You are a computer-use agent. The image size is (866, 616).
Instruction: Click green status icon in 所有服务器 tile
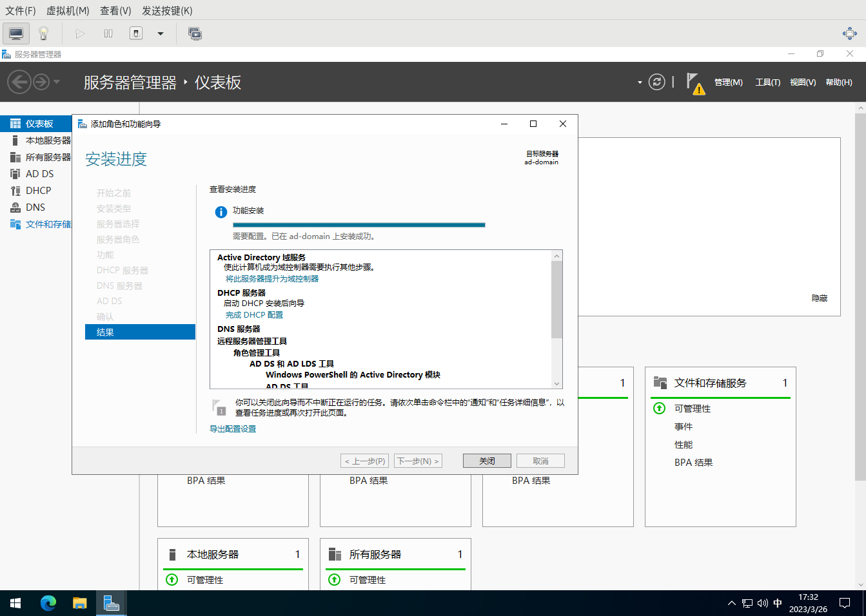(x=335, y=579)
